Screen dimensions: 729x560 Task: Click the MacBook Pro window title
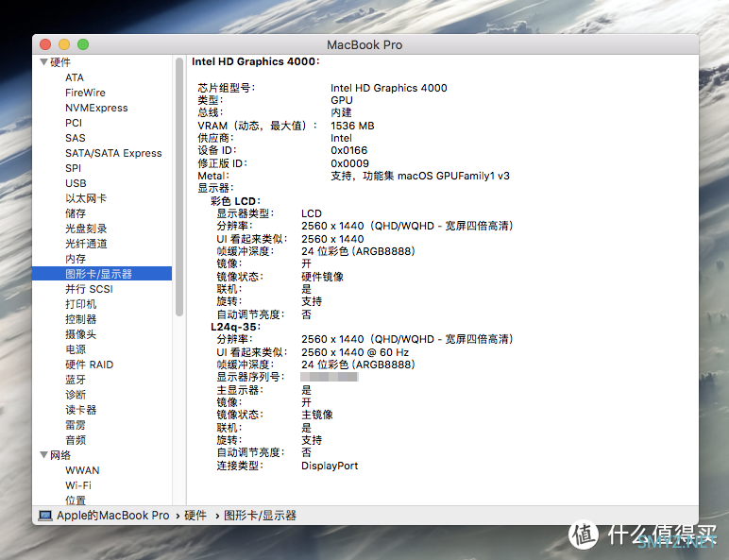coord(364,44)
